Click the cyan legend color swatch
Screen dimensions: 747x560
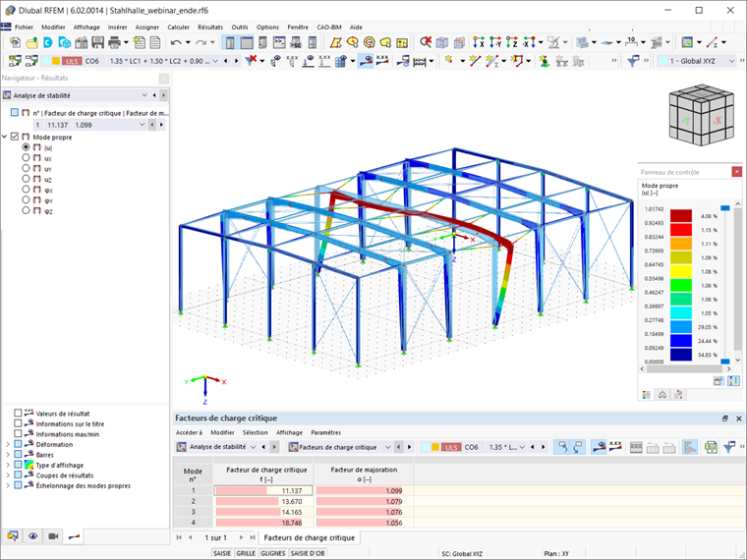(681, 312)
